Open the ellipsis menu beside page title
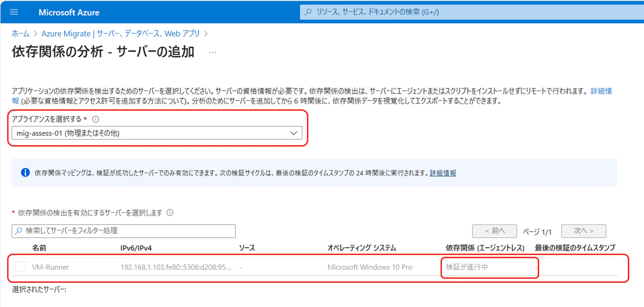 (212, 52)
